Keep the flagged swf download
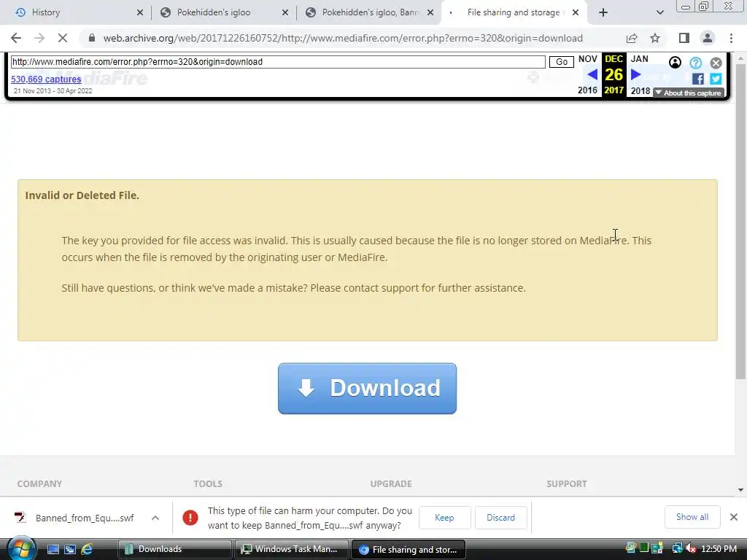Image resolution: width=747 pixels, height=560 pixels. [x=444, y=518]
